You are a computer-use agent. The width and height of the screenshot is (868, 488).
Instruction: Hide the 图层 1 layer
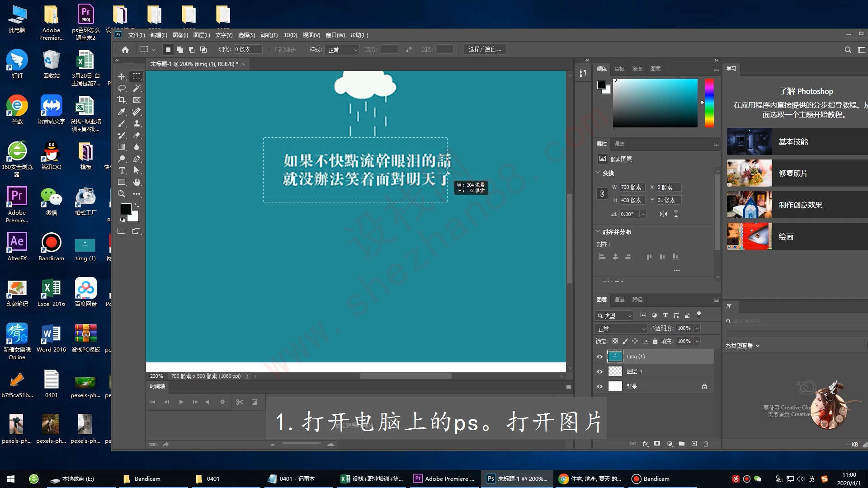pos(600,372)
